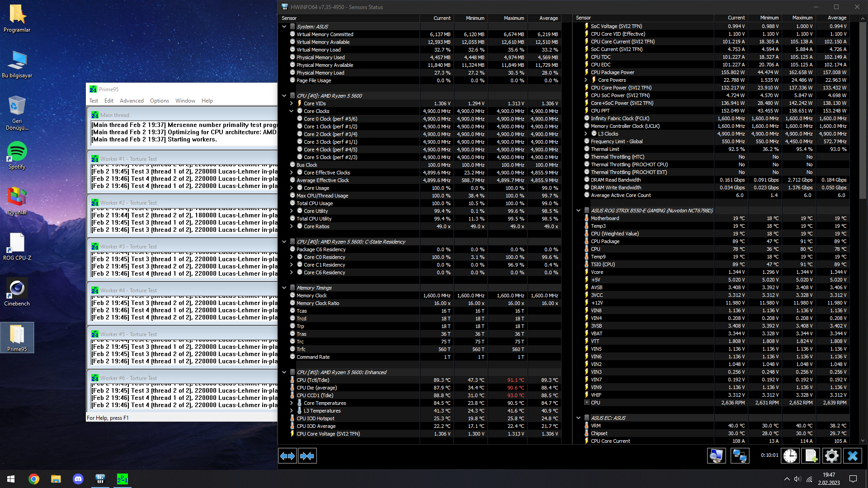This screenshot has width=868, height=488.
Task: Open the Windows Start menu
Action: (x=11, y=479)
